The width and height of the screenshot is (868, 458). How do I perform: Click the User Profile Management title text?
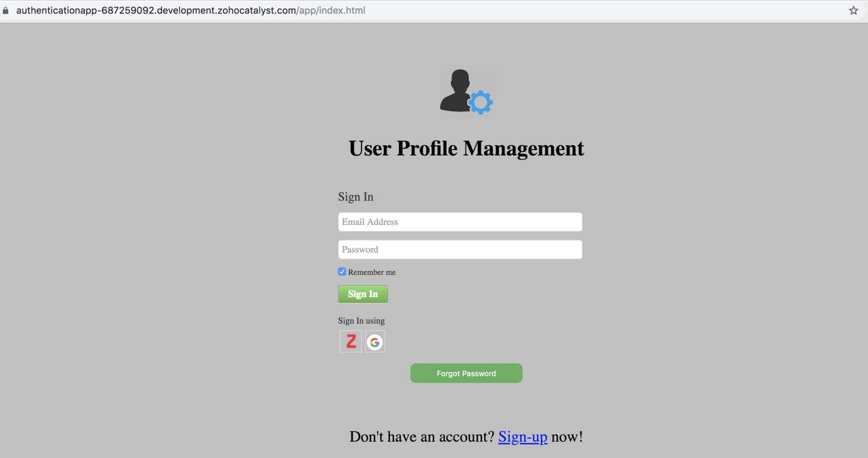(466, 148)
